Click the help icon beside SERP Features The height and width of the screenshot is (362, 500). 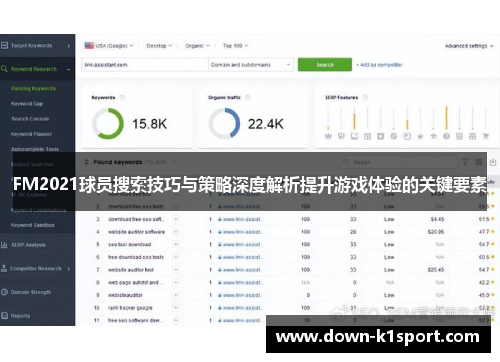point(365,97)
